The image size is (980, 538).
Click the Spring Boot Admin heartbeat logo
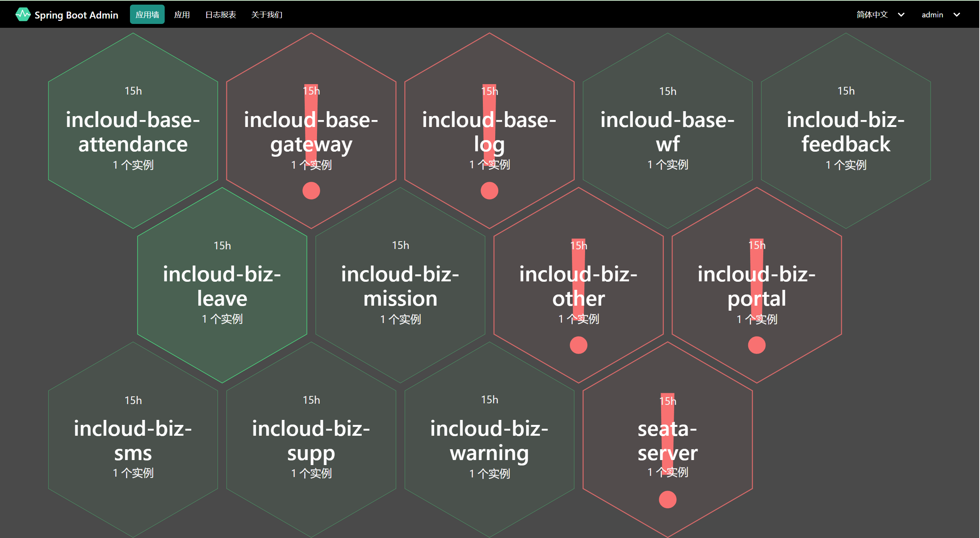23,15
